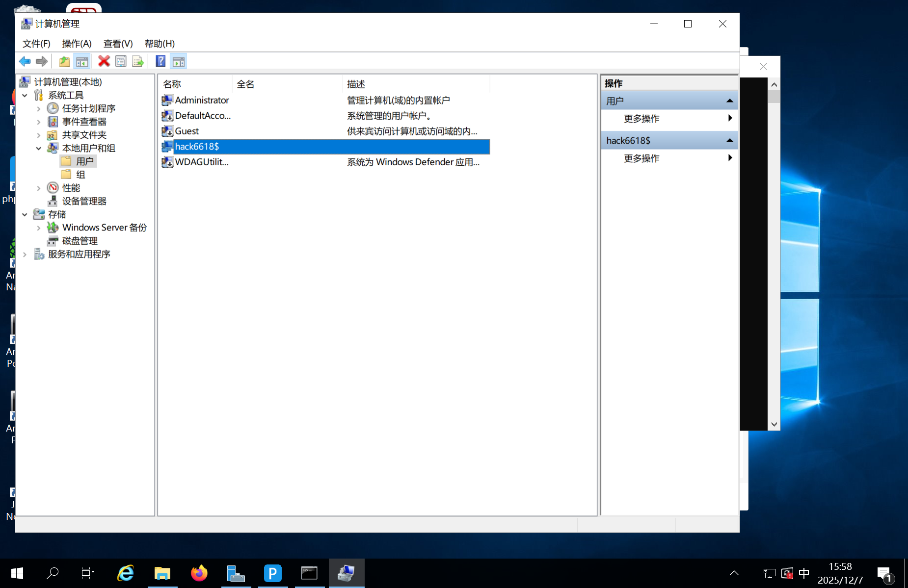The height and width of the screenshot is (588, 908).
Task: Open the View (查看) menu
Action: point(118,44)
